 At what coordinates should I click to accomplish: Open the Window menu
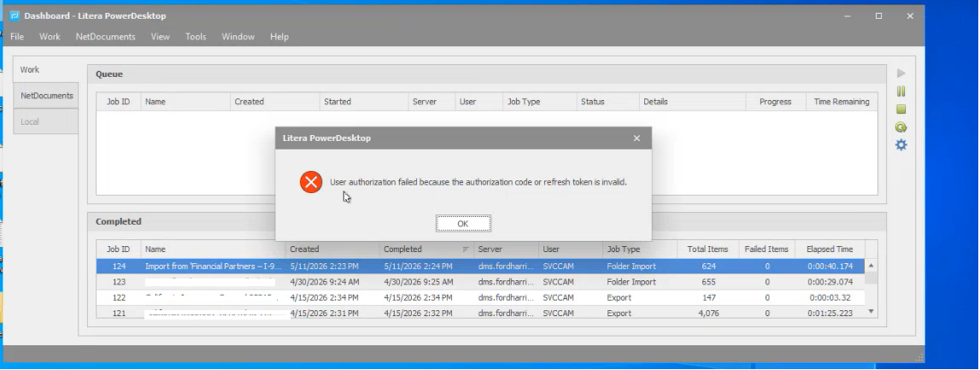pyautogui.click(x=238, y=37)
